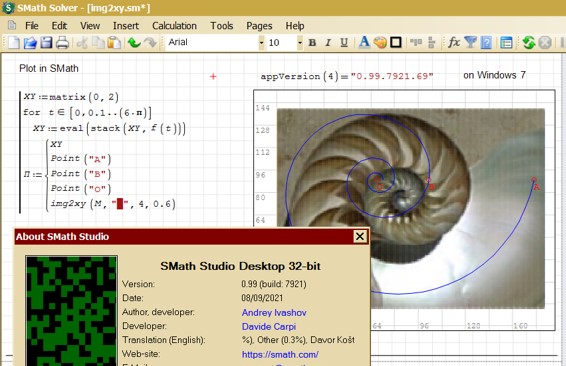Close the About SMath Studio dialog
This screenshot has width=566, height=366.
pyautogui.click(x=360, y=236)
